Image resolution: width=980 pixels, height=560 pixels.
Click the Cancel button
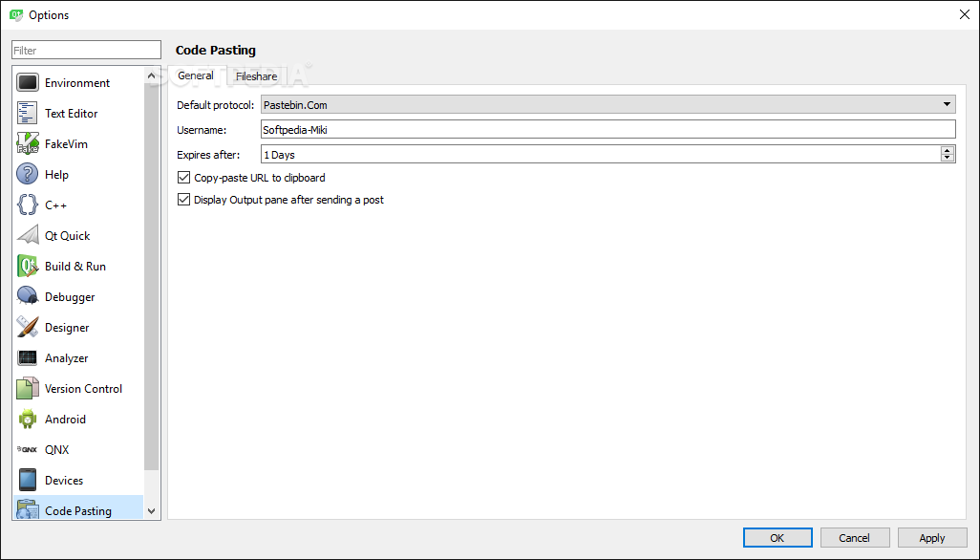tap(854, 537)
